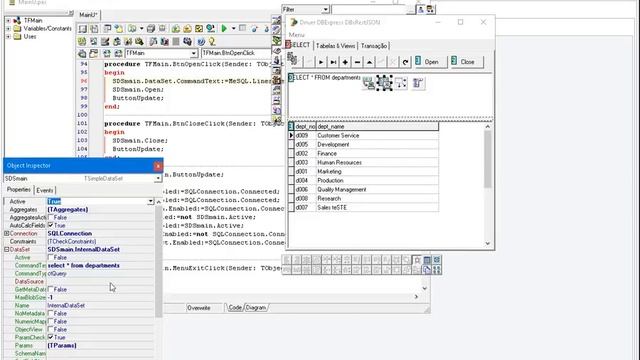This screenshot has width=640, height=360.
Task: Open the TFMain class combo dropdown
Action: click(x=194, y=53)
